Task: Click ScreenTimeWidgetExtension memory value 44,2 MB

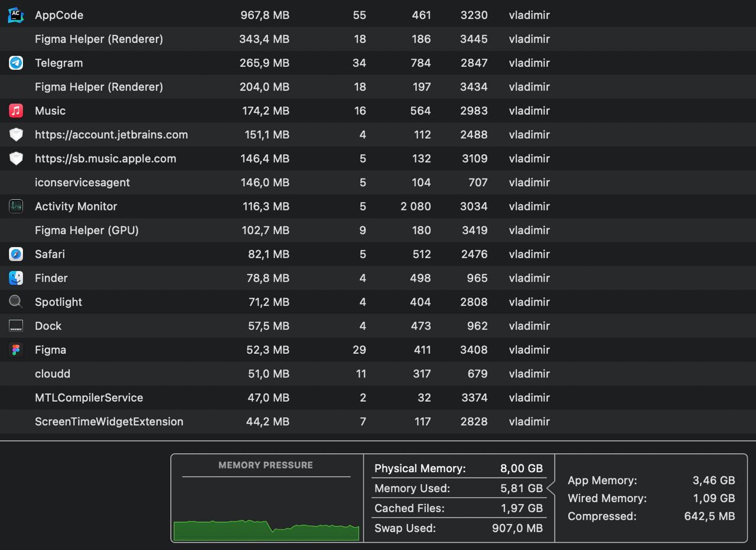Action: tap(268, 422)
